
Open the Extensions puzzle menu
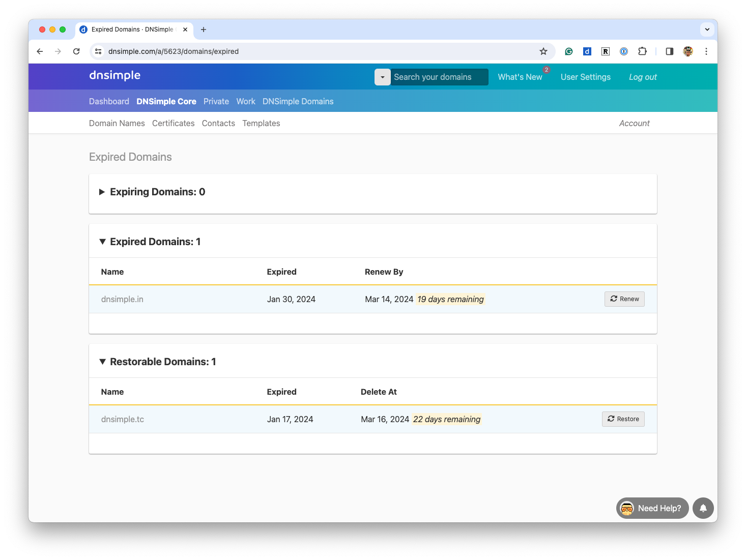coord(642,51)
